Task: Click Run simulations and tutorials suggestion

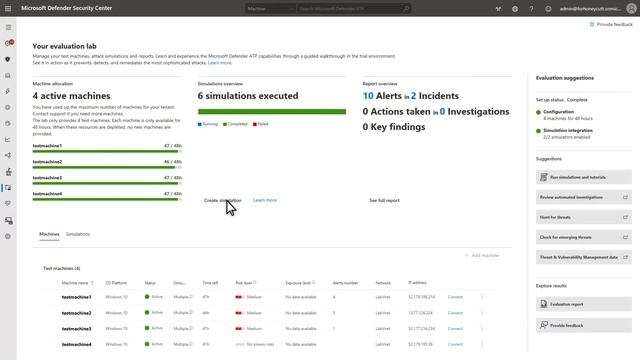Action: click(584, 177)
